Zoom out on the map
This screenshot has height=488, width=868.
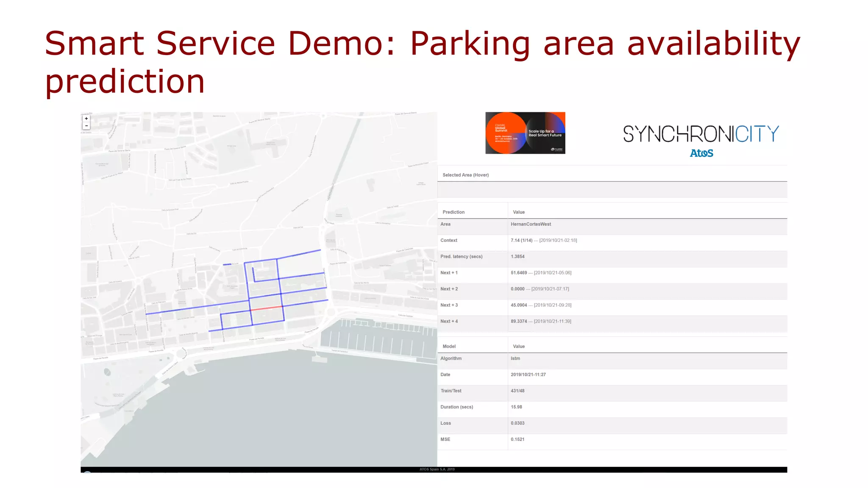[x=86, y=126]
